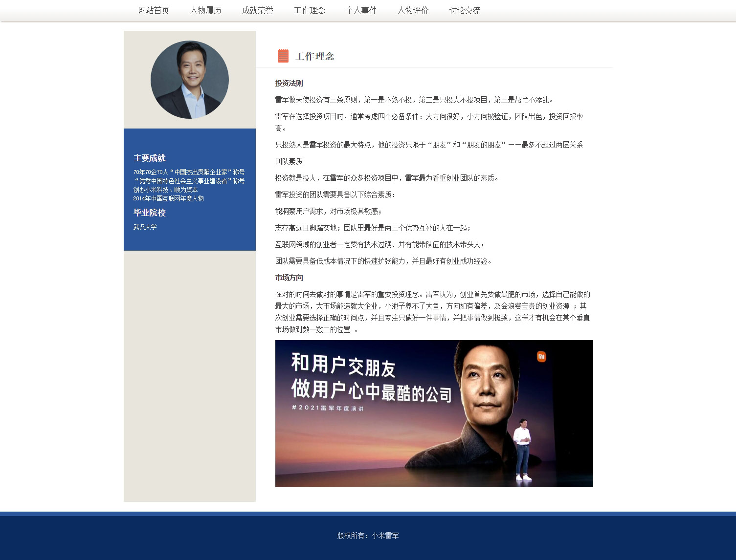Click banner caption #2021雷军年度演讲

coord(328,408)
